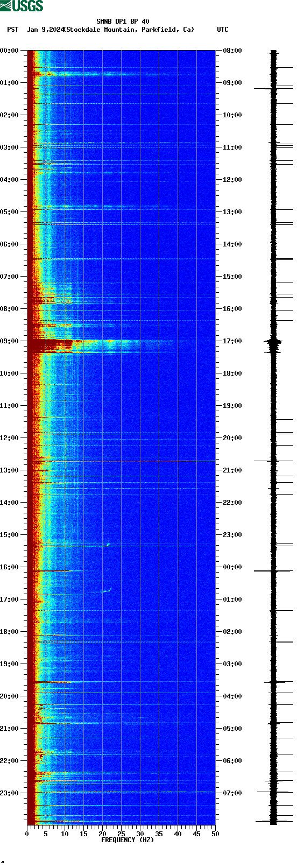The width and height of the screenshot is (297, 868).
Task: Click the 06:00 PST time label
Action: tap(9, 244)
